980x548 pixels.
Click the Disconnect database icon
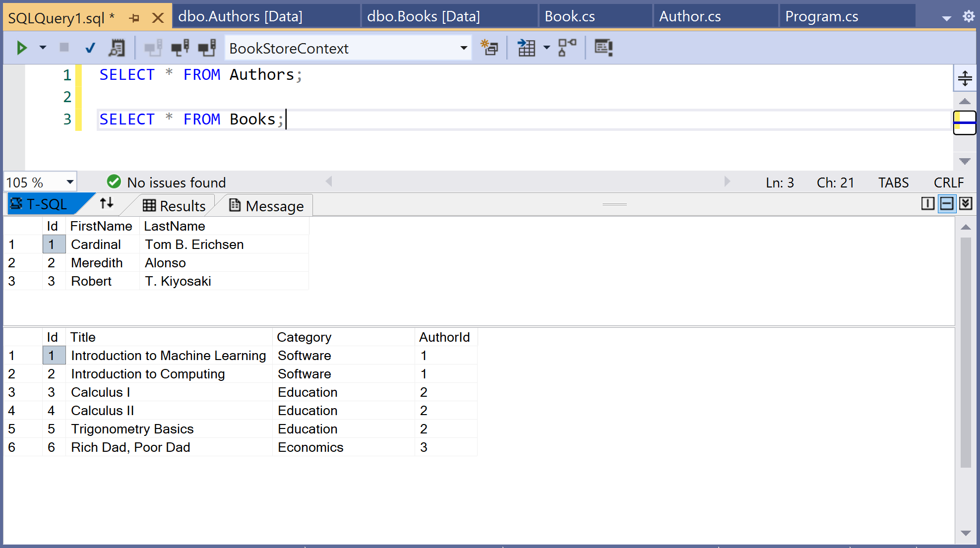click(180, 48)
